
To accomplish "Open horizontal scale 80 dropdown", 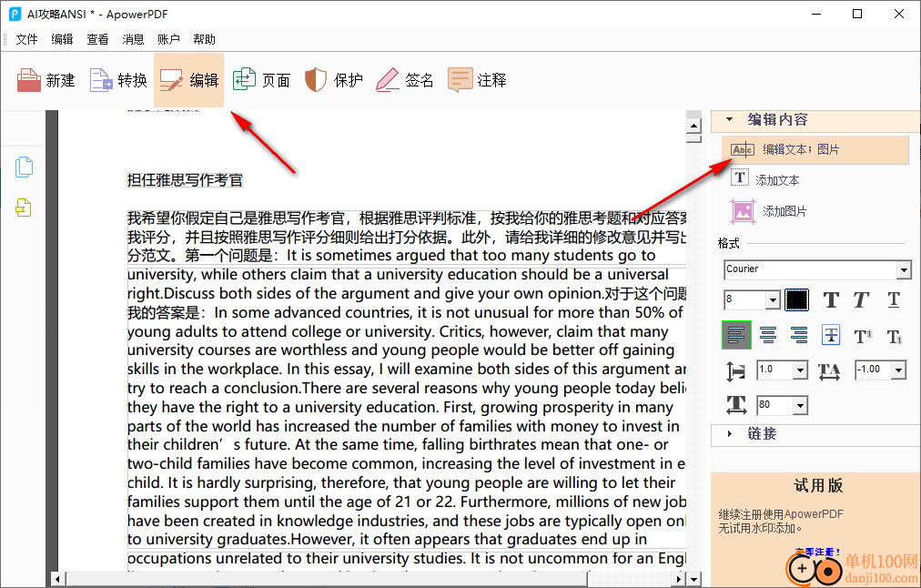I will pyautogui.click(x=800, y=405).
